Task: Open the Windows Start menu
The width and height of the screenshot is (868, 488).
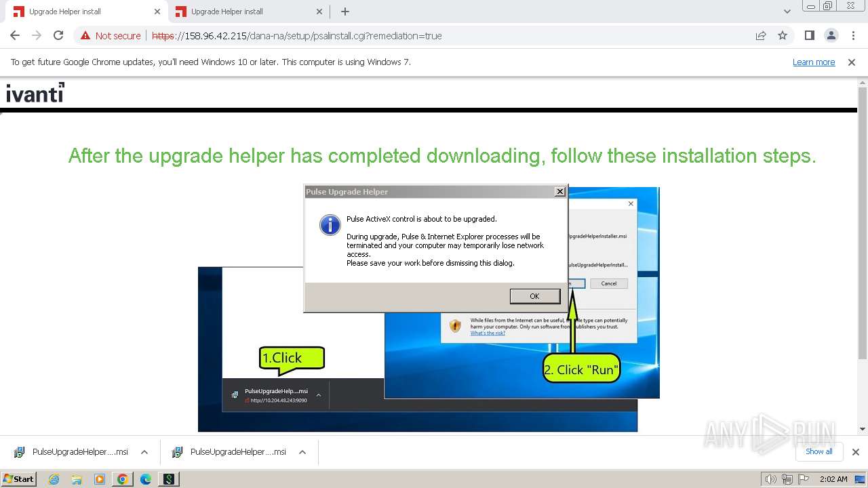Action: pyautogui.click(x=19, y=479)
